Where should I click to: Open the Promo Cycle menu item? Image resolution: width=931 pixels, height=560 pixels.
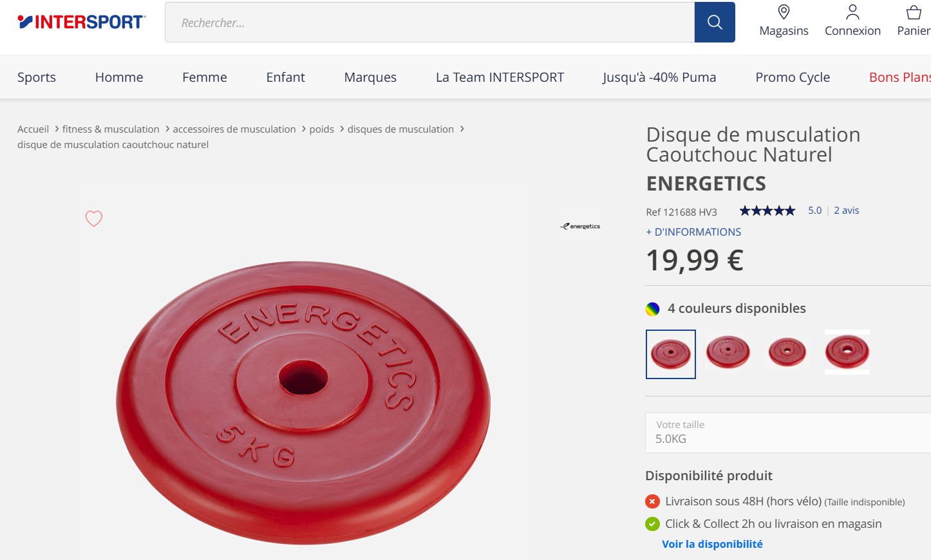(x=793, y=77)
